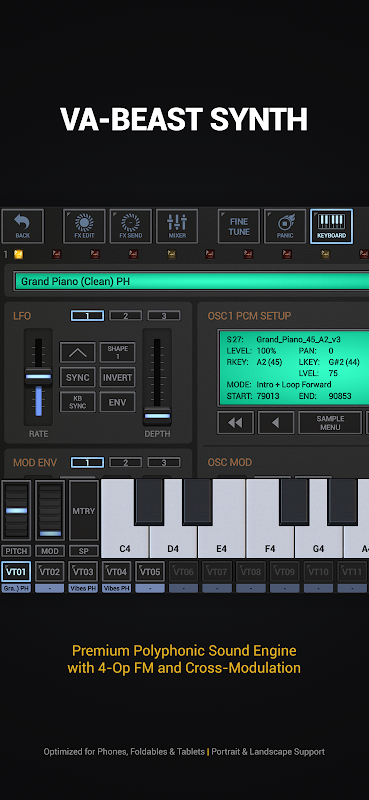This screenshot has height=800, width=369.
Task: Select the VT08 track
Action: pos(251,571)
